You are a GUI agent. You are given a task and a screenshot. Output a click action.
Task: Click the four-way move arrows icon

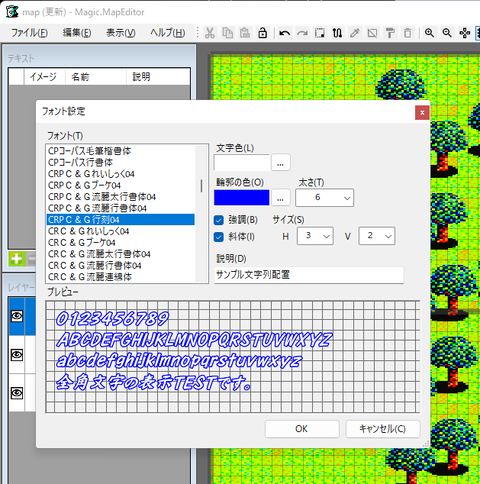pos(465,33)
